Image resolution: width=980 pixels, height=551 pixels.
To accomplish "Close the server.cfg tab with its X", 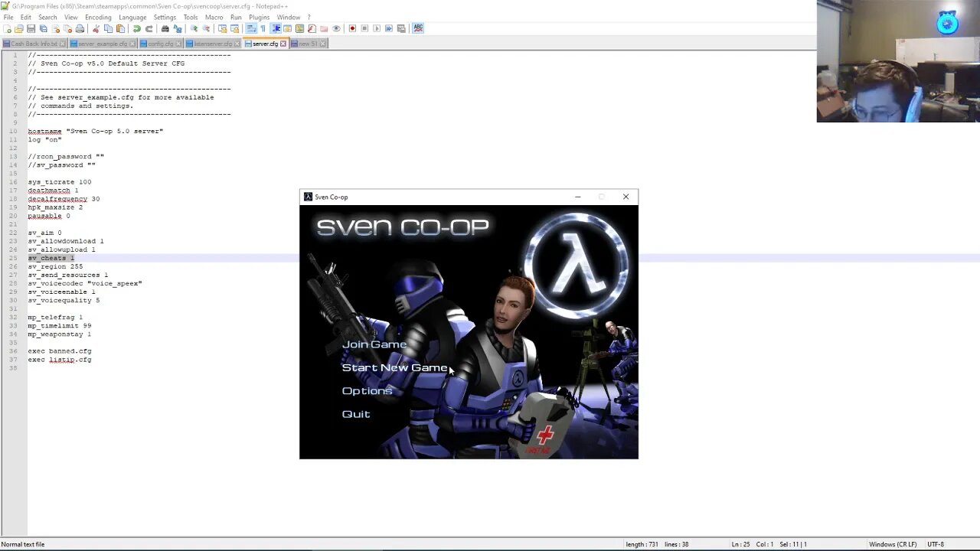I will tap(283, 44).
